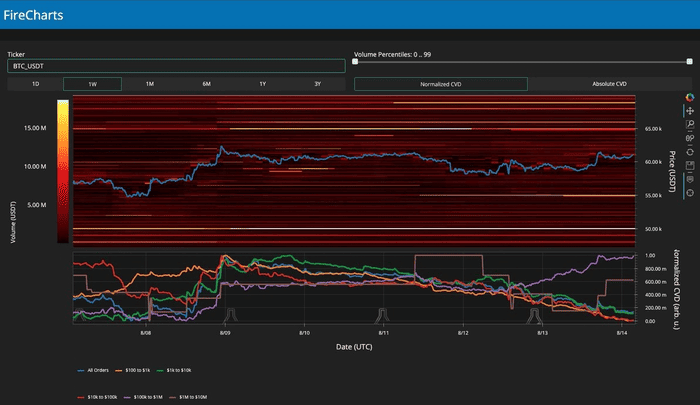Toggle the $100k to $1M legend series
Screen dimensions: 700x405
coord(143,397)
